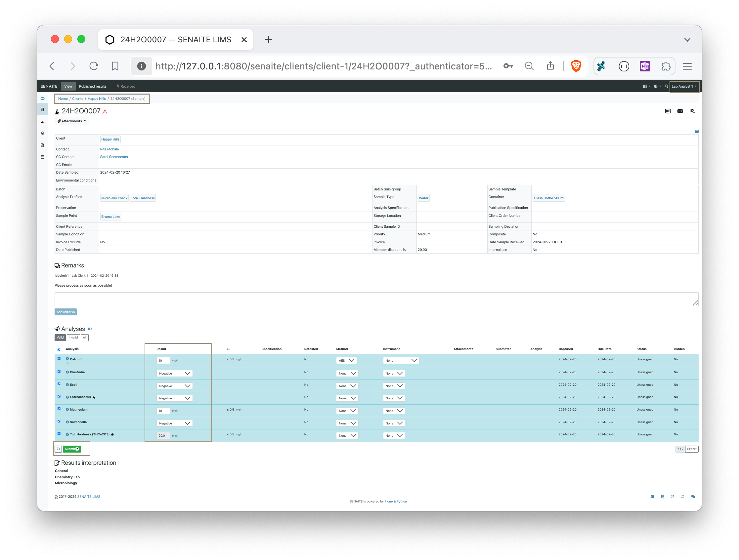Switch to the Published results menu item
Image resolution: width=739 pixels, height=560 pixels.
(93, 86)
